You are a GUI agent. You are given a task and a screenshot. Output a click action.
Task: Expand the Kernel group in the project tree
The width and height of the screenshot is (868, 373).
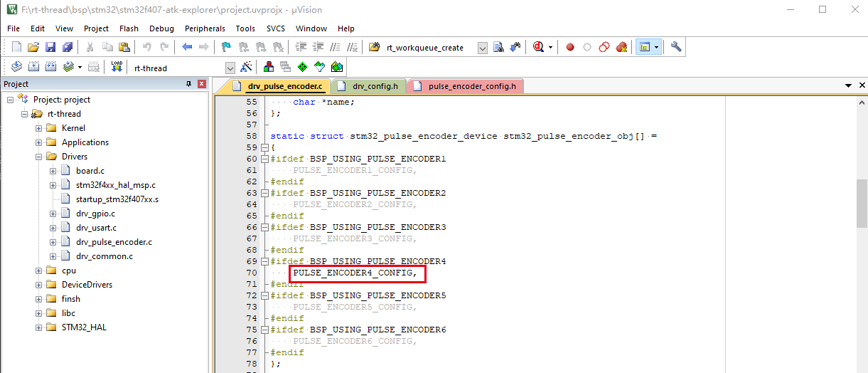coord(39,128)
